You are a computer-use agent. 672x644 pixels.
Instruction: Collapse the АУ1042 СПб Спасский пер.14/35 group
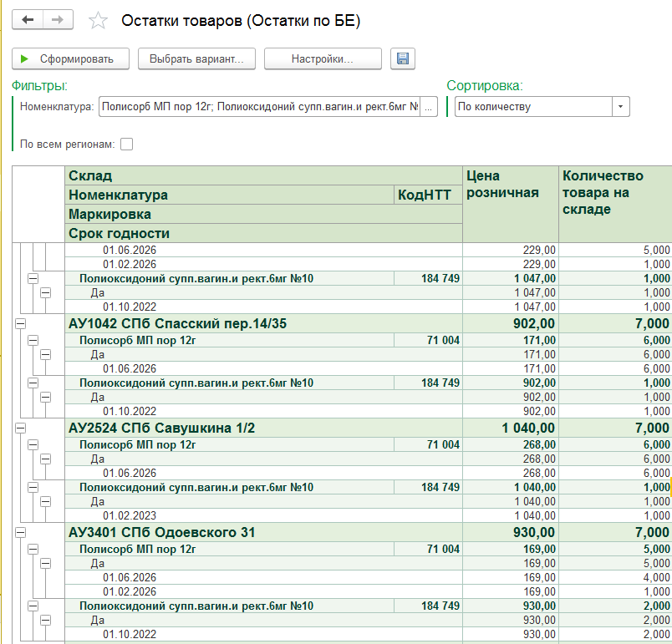point(21,323)
